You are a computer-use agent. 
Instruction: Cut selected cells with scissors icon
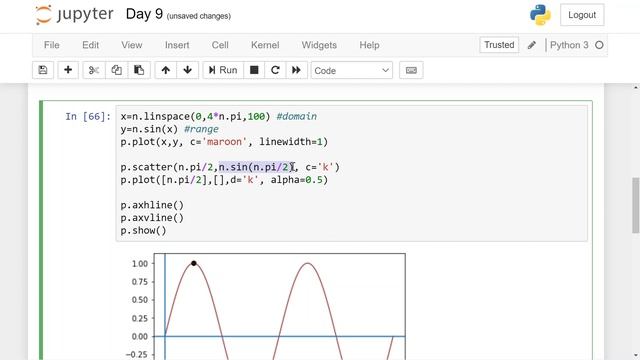[x=94, y=70]
